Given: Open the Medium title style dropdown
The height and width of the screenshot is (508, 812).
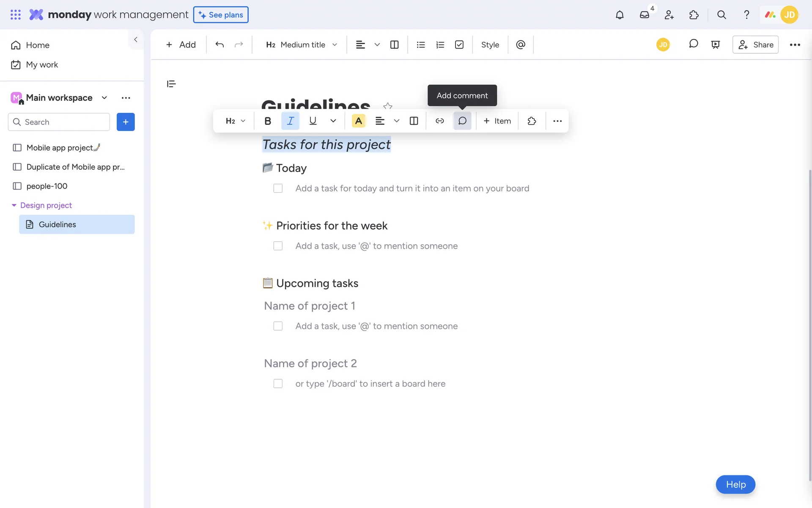Looking at the screenshot, I should pyautogui.click(x=302, y=45).
